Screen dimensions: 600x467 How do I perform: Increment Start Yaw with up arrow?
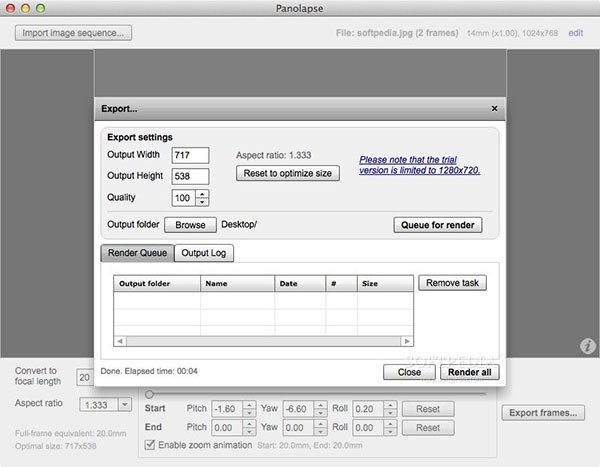click(x=320, y=405)
